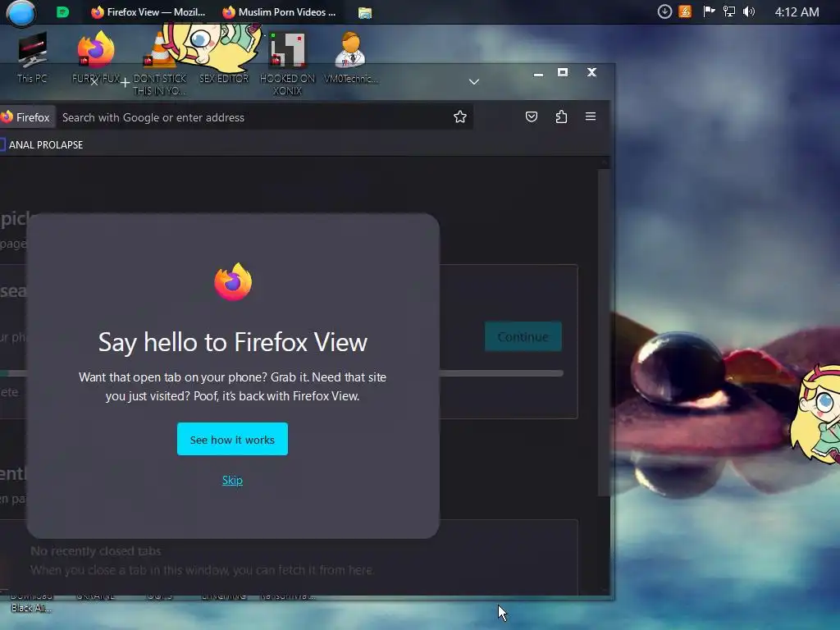Close the current Firefox tab
Image resolution: width=840 pixels, height=630 pixels.
(x=94, y=82)
